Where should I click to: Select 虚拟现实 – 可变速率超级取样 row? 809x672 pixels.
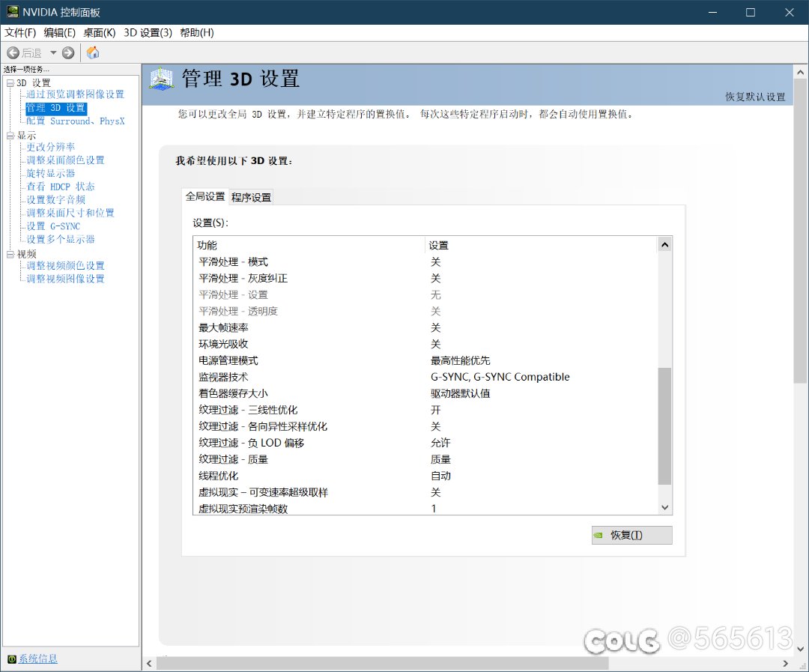click(425, 492)
